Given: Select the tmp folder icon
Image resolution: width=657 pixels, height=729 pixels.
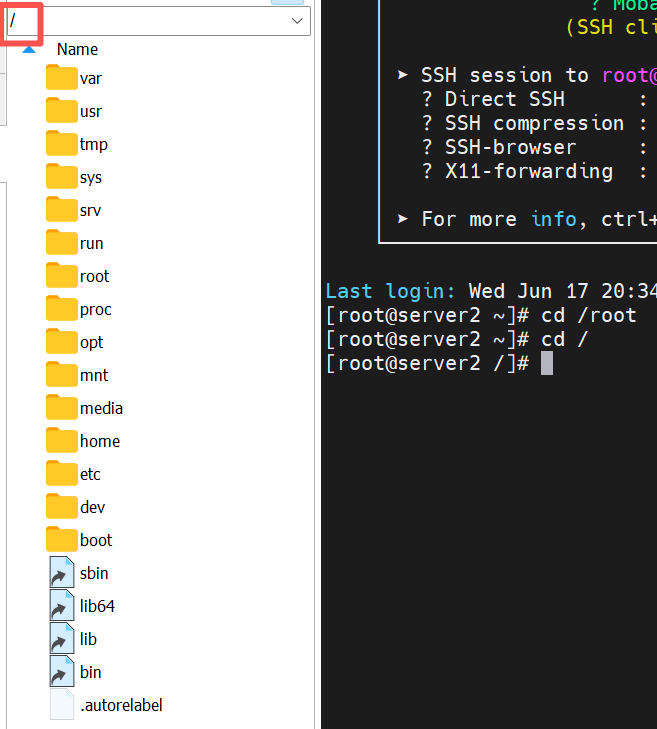Looking at the screenshot, I should click(x=62, y=144).
